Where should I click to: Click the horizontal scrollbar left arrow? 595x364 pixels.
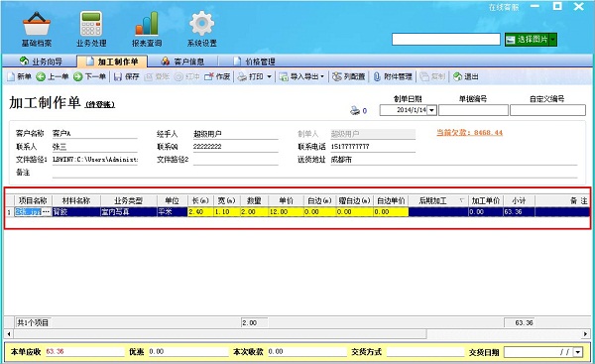click(9, 334)
